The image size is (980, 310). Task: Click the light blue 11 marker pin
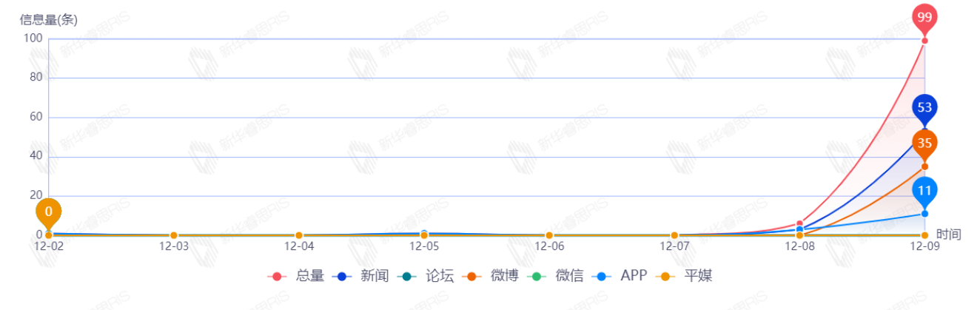[x=924, y=191]
